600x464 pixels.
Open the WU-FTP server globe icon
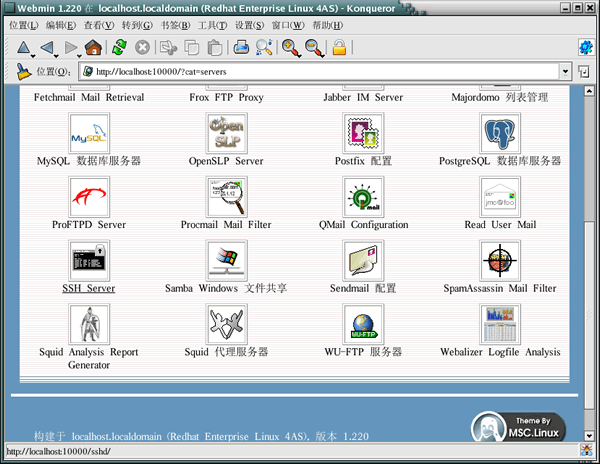click(363, 324)
